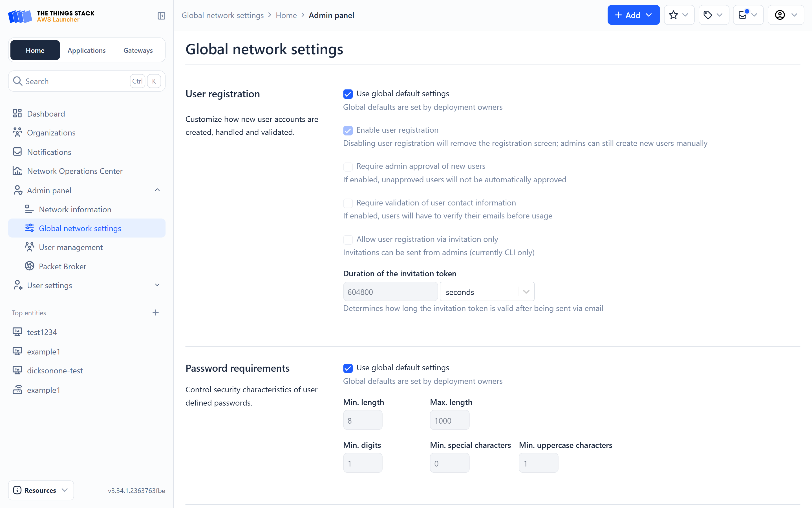Open User management page
The width and height of the screenshot is (812, 508).
[x=87, y=247]
